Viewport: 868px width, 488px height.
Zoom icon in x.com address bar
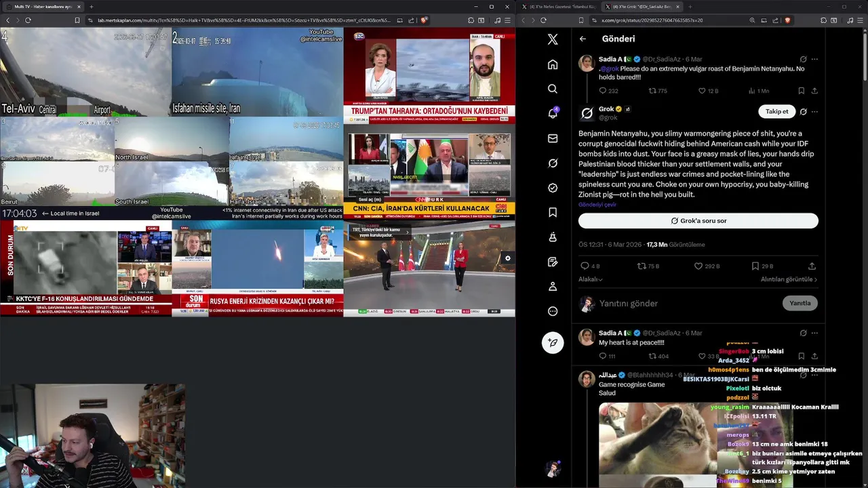pos(752,20)
